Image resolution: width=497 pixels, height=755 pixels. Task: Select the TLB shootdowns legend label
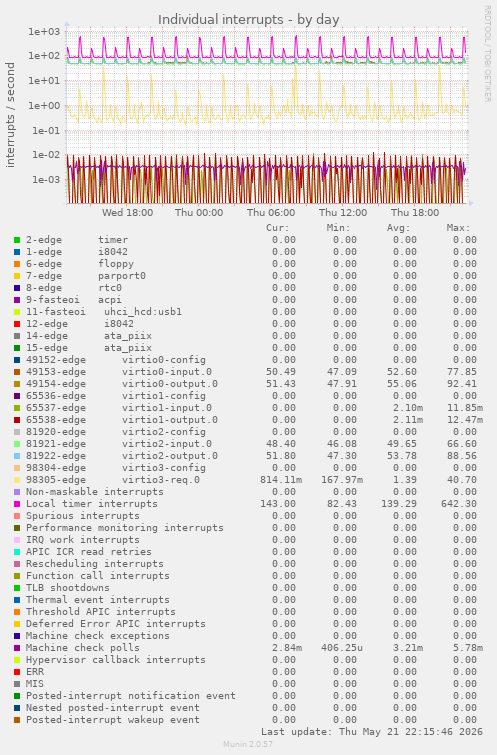68,588
